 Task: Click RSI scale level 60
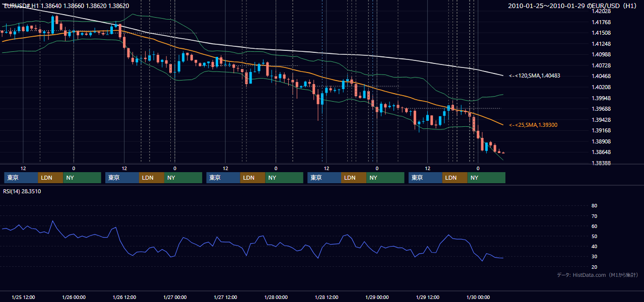click(594, 226)
